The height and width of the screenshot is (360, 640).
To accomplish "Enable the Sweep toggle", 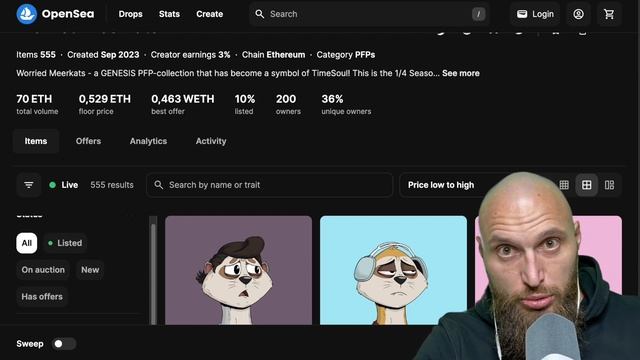I will [64, 344].
